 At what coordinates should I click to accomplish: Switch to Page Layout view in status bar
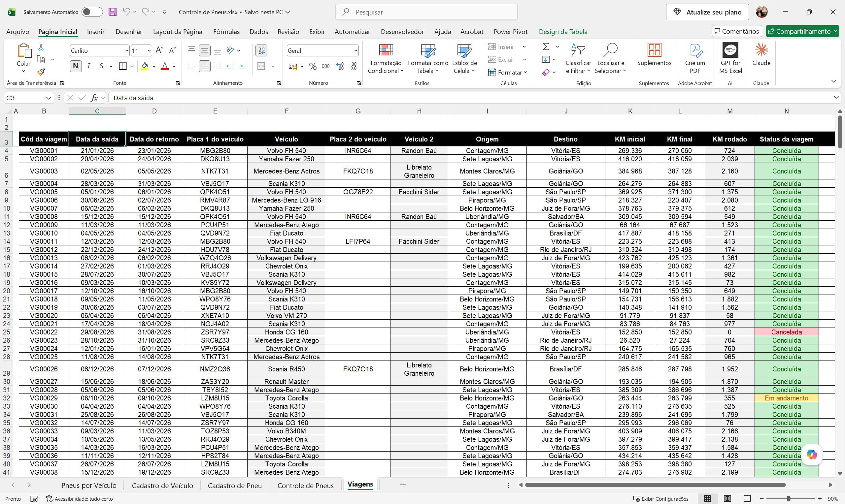coord(727,499)
